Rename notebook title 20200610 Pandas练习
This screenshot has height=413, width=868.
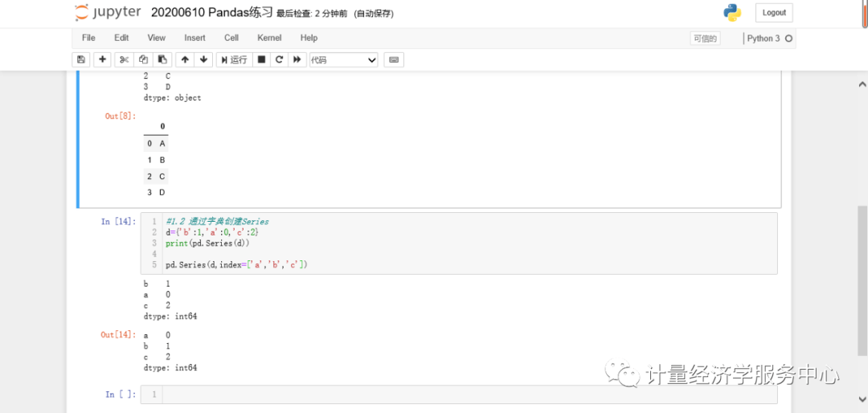click(x=212, y=13)
